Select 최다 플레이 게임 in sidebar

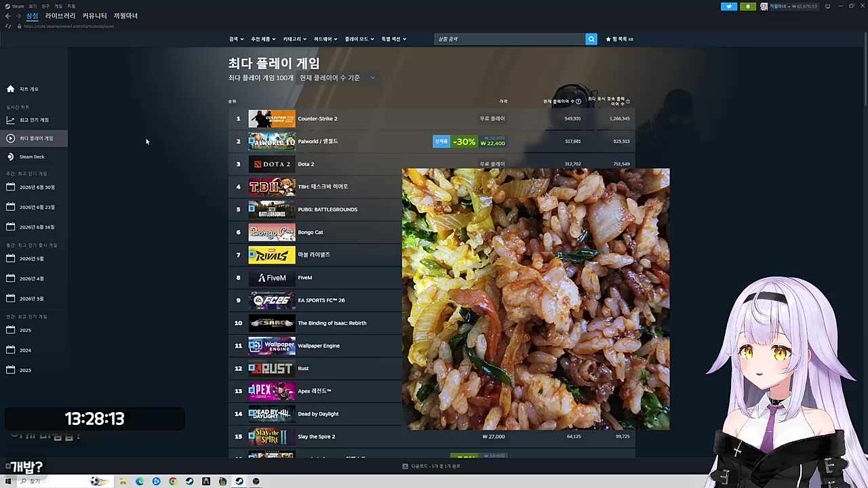tap(34, 138)
